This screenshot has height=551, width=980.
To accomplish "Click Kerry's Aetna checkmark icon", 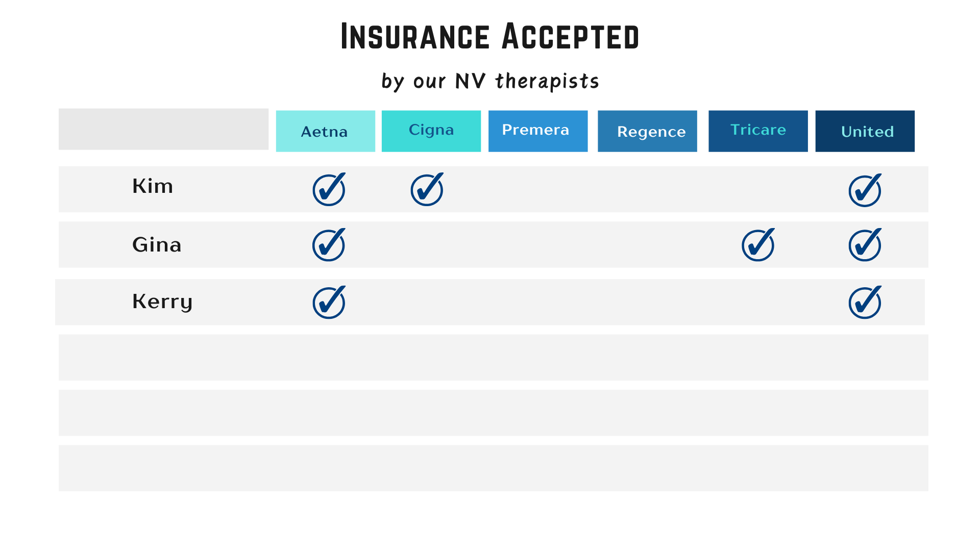I will coord(329,303).
